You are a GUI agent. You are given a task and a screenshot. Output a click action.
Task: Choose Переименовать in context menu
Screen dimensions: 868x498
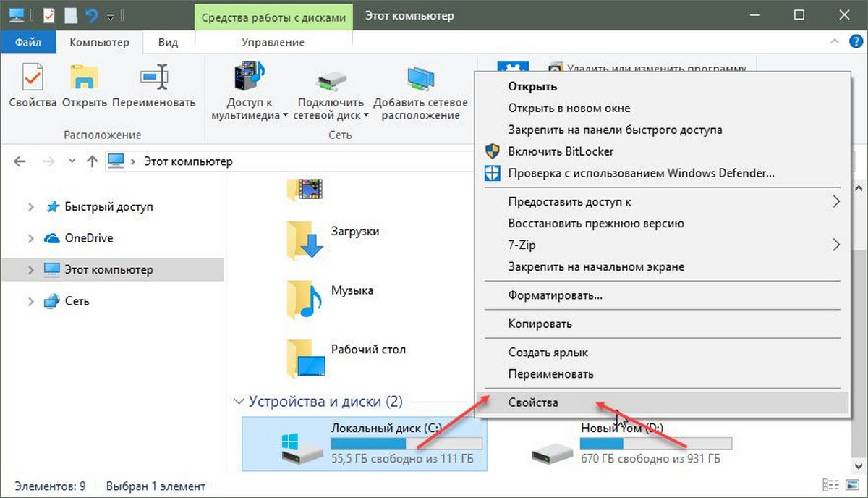(662, 374)
